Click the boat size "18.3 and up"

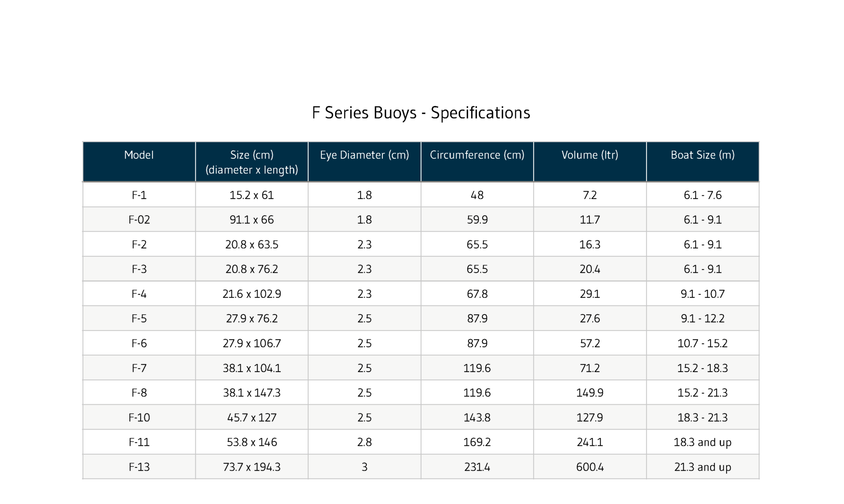(702, 442)
